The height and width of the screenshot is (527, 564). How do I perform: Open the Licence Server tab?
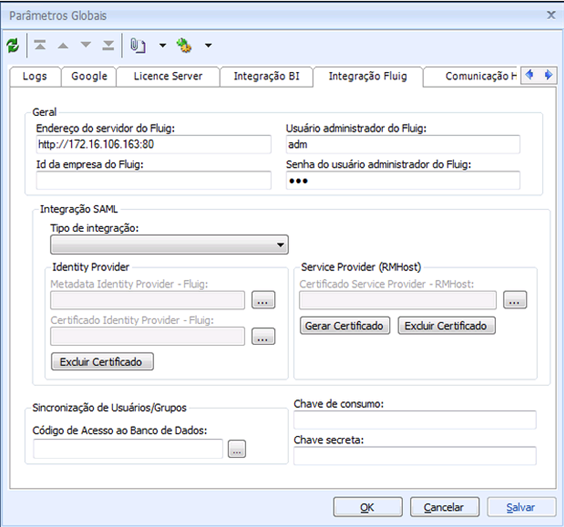pos(168,76)
